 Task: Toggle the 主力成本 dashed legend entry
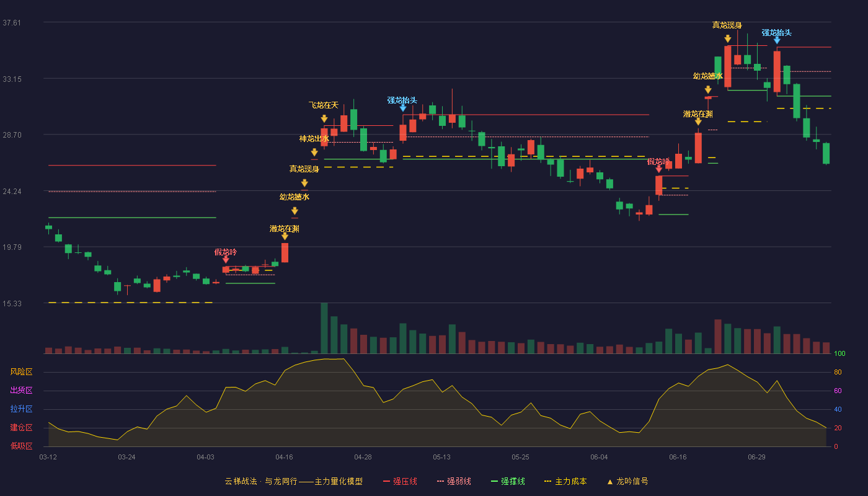(565, 481)
